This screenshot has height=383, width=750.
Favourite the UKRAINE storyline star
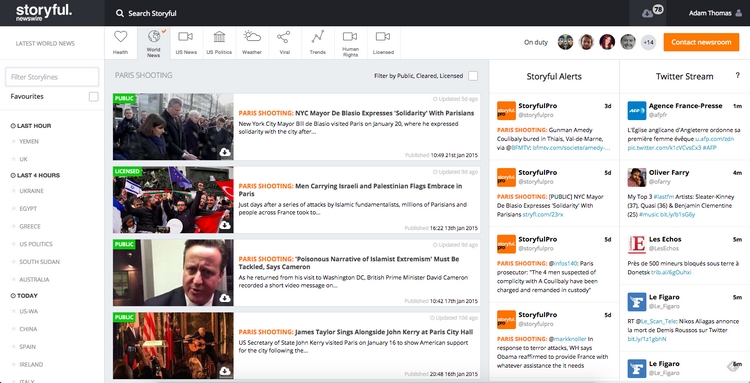tap(13, 191)
